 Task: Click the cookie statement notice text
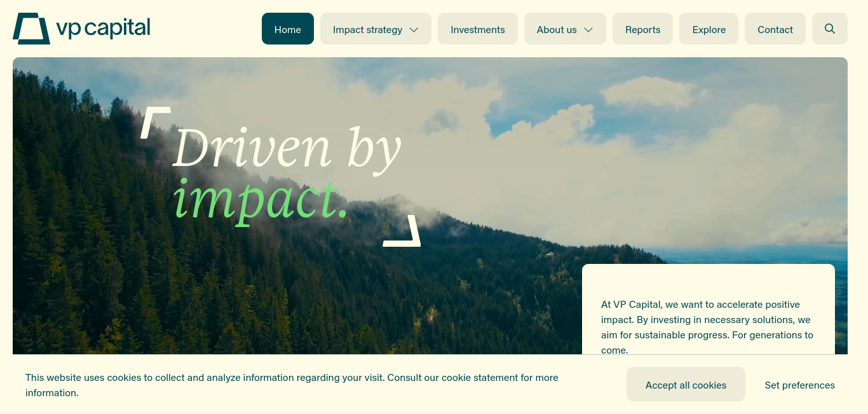pyautogui.click(x=292, y=385)
